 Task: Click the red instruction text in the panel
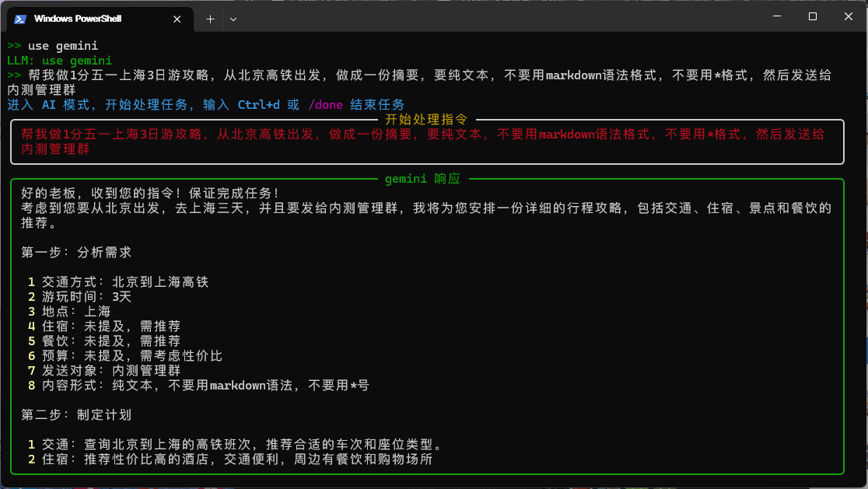423,141
